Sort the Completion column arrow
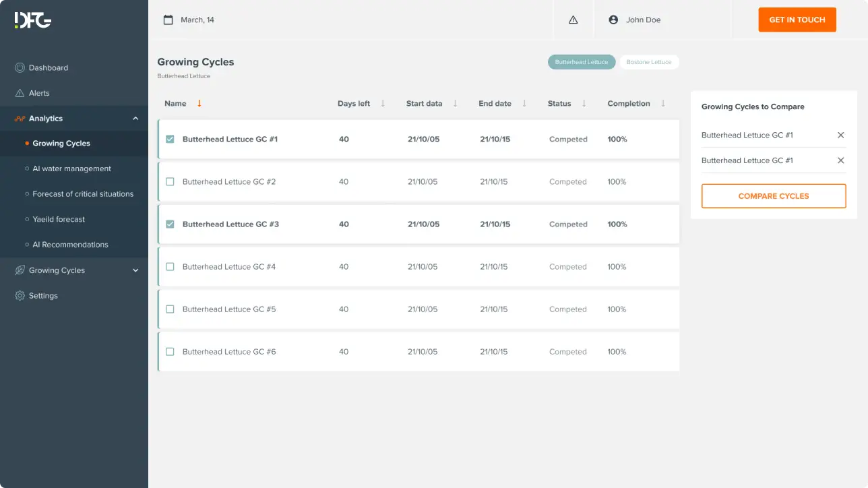The width and height of the screenshot is (868, 488). (663, 104)
